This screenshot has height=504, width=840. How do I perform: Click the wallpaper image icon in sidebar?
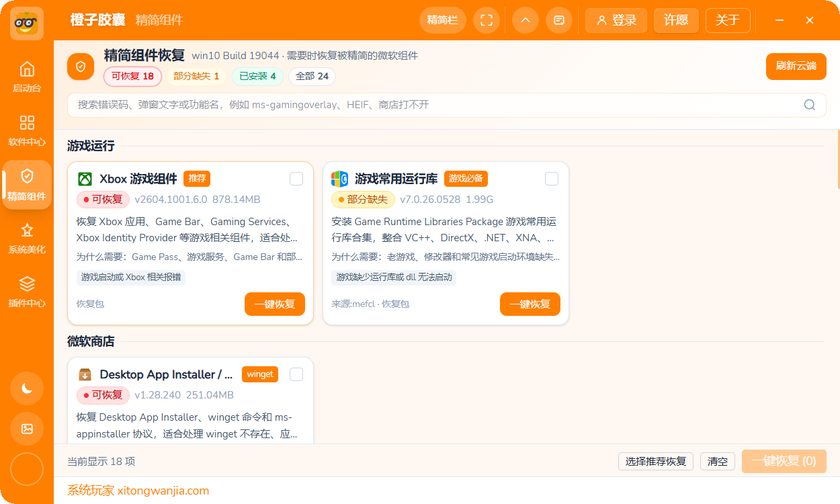tap(27, 429)
